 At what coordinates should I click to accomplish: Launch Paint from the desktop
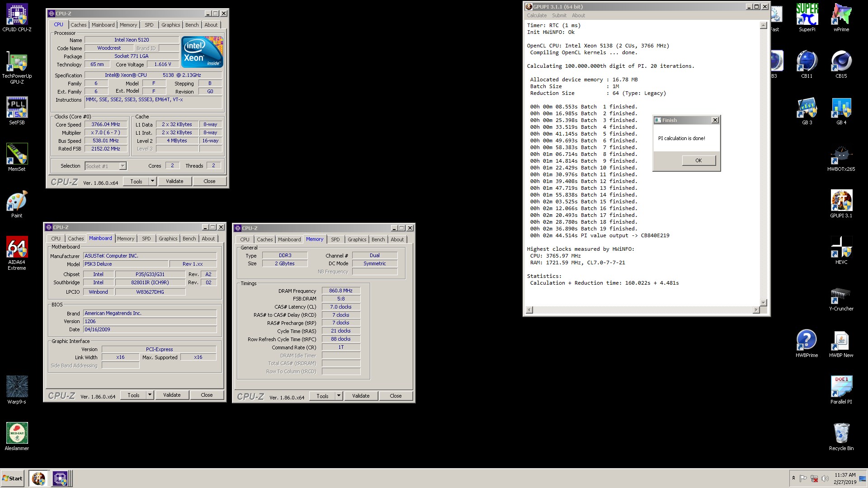(17, 204)
